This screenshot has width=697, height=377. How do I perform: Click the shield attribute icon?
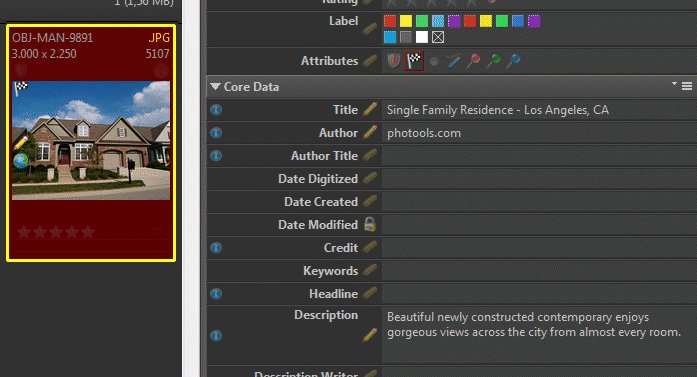(x=393, y=60)
